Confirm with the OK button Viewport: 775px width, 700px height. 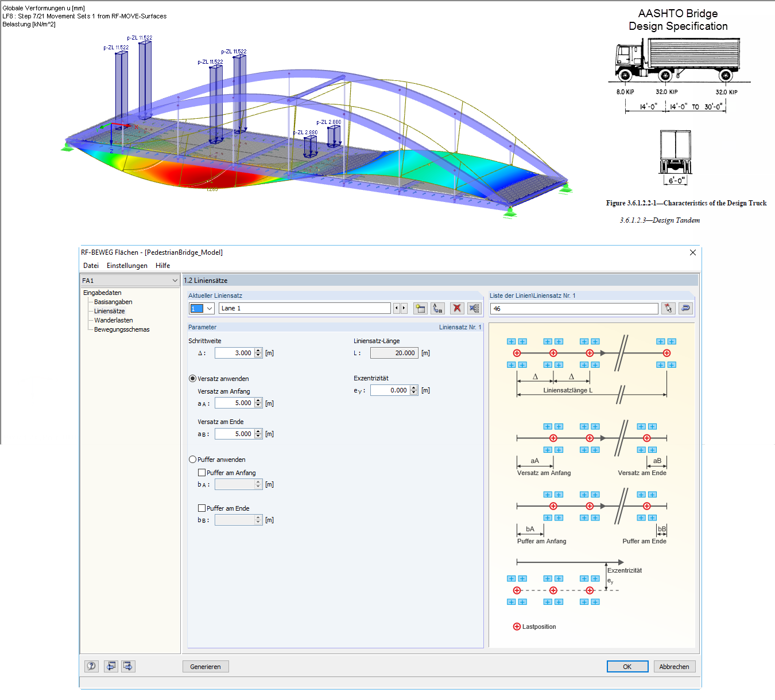click(x=627, y=666)
